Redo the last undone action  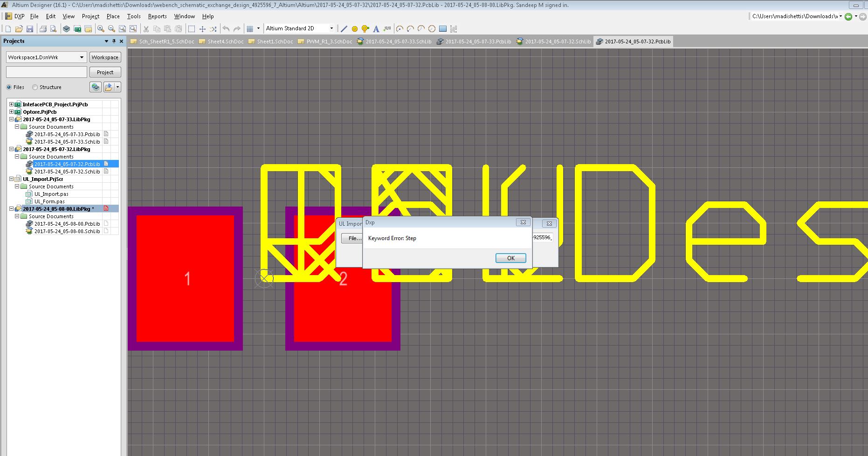point(237,29)
